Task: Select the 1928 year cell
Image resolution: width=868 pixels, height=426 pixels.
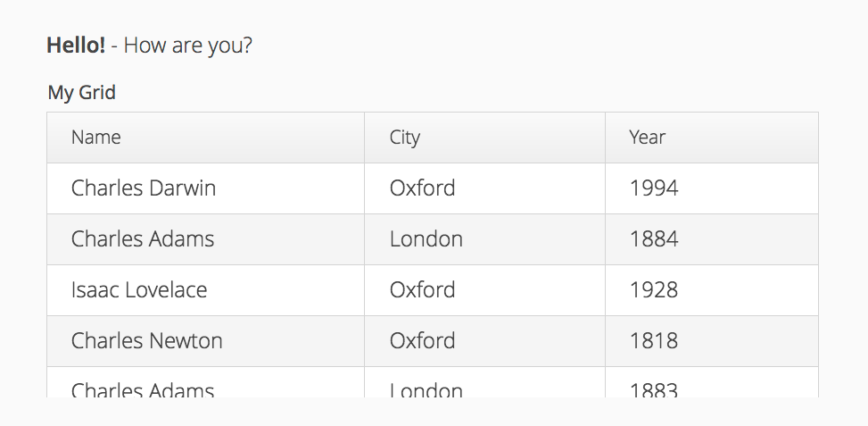Action: (x=712, y=290)
